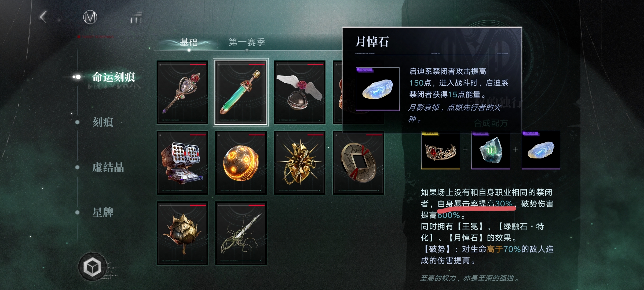Pick the ancient square-hole coin card

(x=358, y=163)
